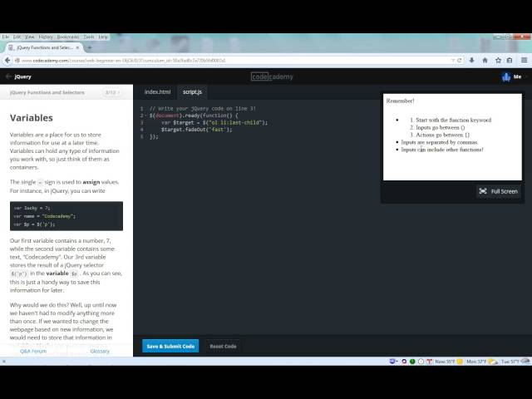Click the browser back arrow button
Viewport: 532px width, 399px height.
(7, 61)
